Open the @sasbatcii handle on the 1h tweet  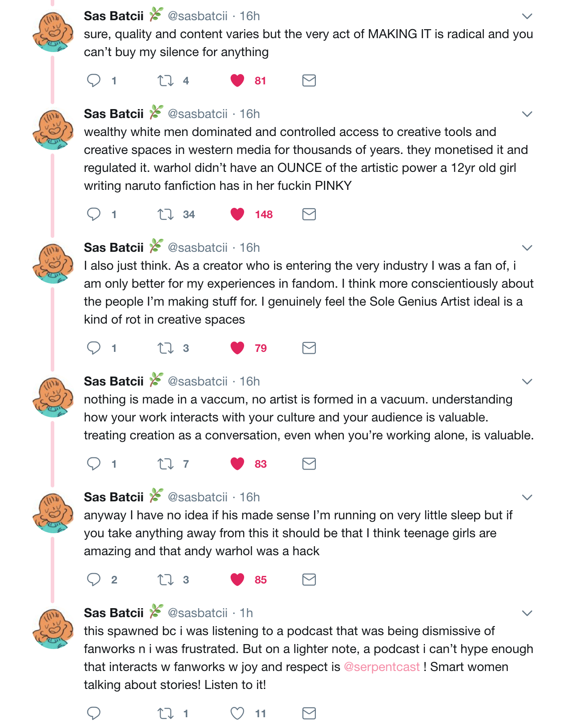click(197, 613)
